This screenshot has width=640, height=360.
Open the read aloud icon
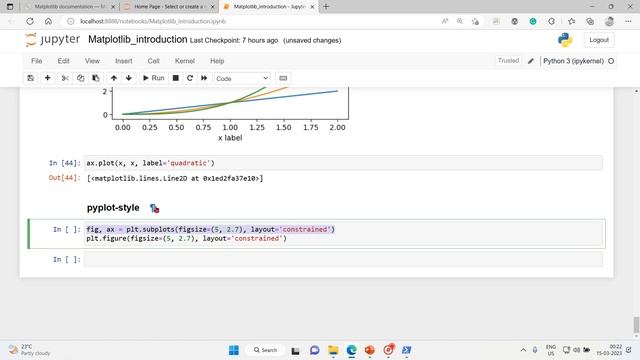click(x=445, y=21)
